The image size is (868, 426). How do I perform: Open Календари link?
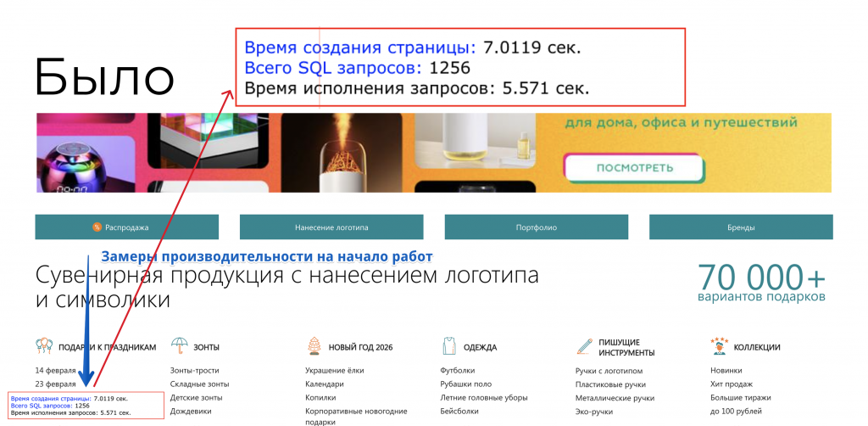325,384
